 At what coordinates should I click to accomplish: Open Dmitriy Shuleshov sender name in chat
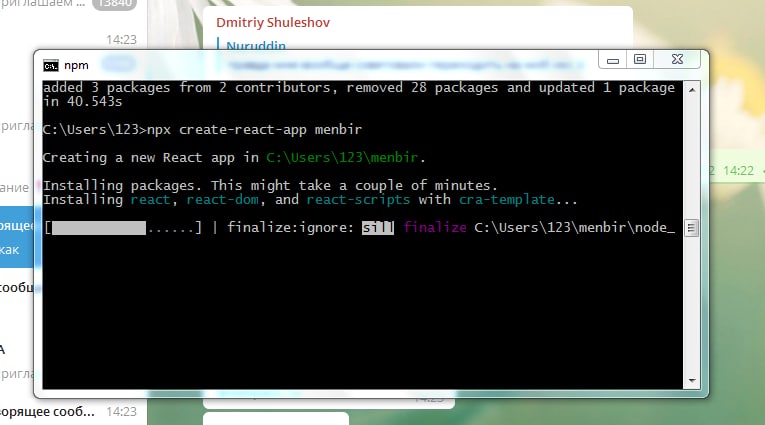273,22
